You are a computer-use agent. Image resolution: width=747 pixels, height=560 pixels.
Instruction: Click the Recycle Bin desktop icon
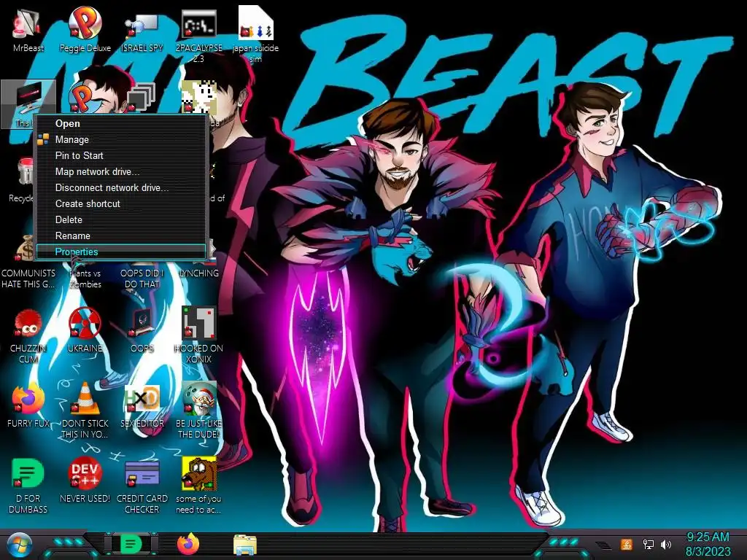pyautogui.click(x=21, y=181)
